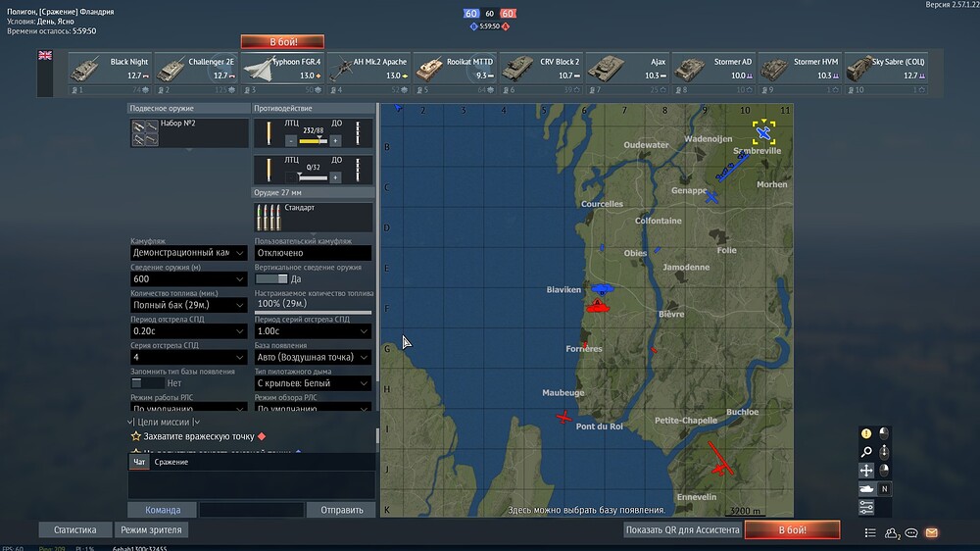980x551 pixels.
Task: Open the squad members icon
Action: [x=892, y=533]
